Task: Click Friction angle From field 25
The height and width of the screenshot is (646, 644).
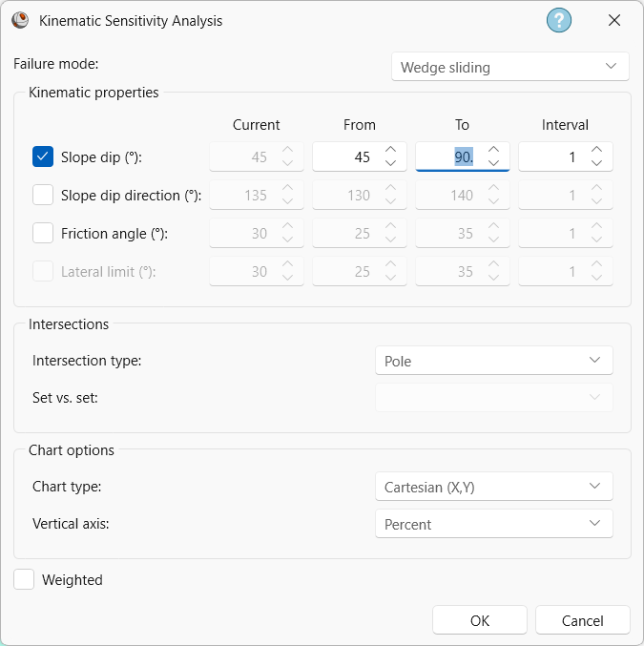Action: [x=360, y=233]
